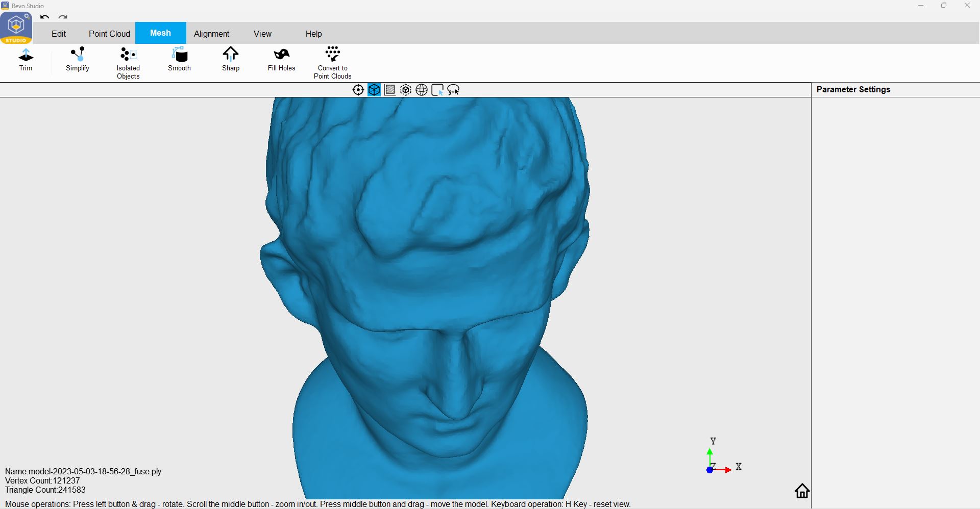Open the Edit tab
The image size is (980, 509).
(x=59, y=34)
